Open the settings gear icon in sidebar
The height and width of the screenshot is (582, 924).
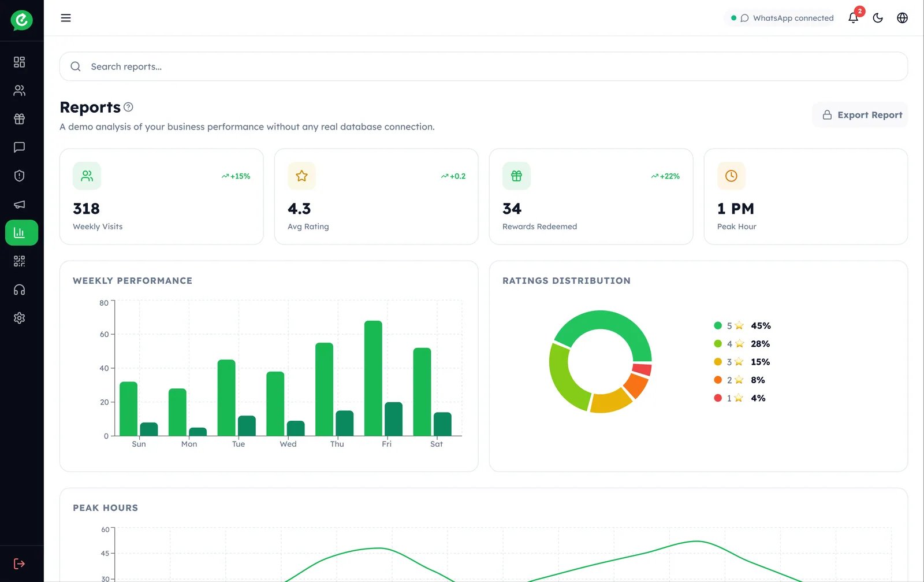coord(19,318)
